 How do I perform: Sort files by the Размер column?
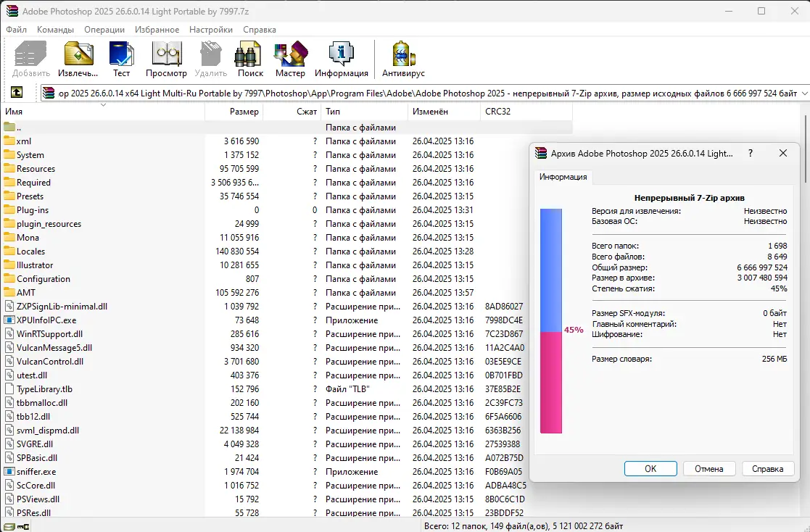pyautogui.click(x=245, y=111)
